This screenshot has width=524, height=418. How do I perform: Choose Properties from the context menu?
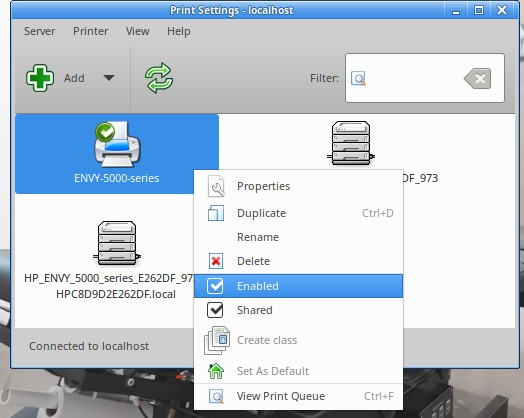point(298,186)
